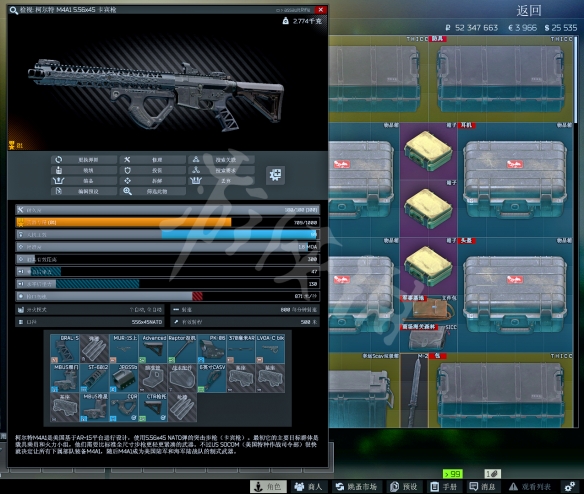The height and width of the screenshot is (494, 584).
Task: Click the euro balance 3 966
Action: tap(523, 28)
